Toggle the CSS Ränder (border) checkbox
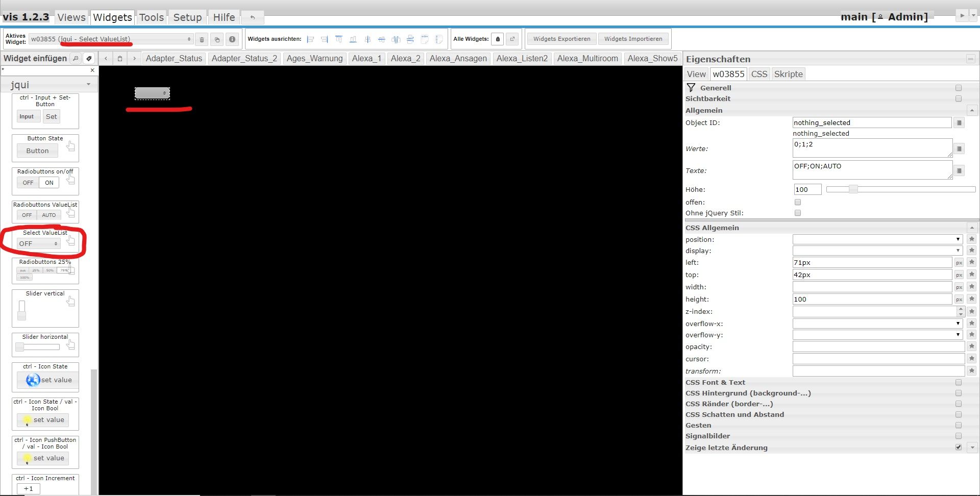The image size is (980, 496). tap(959, 404)
